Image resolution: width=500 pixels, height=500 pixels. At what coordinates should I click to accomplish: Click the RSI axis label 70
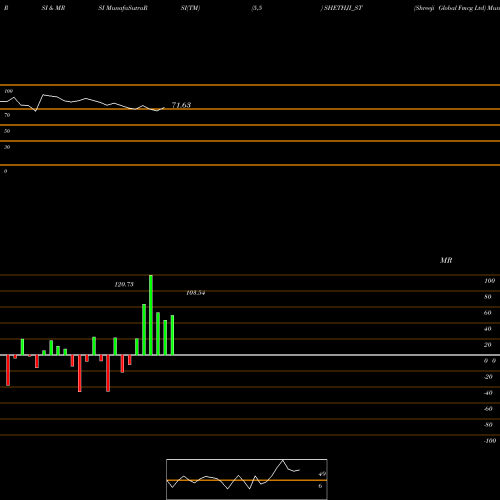(x=7, y=115)
